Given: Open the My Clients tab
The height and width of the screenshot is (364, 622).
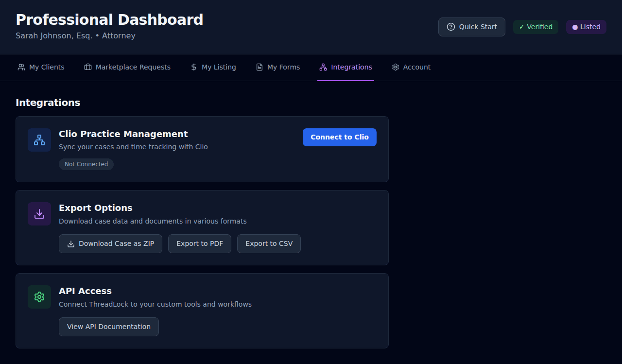Looking at the screenshot, I should coord(47,67).
